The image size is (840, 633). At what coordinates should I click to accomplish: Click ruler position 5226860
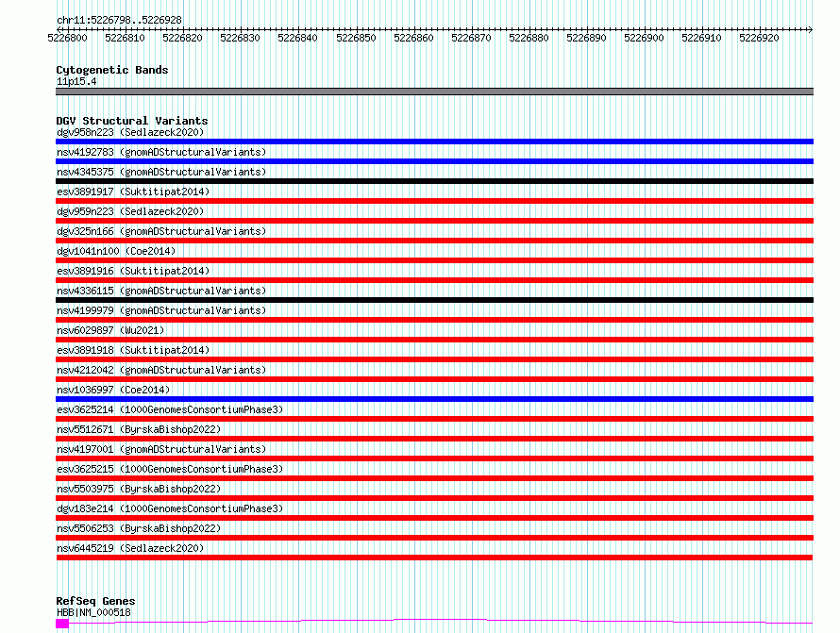pyautogui.click(x=413, y=38)
